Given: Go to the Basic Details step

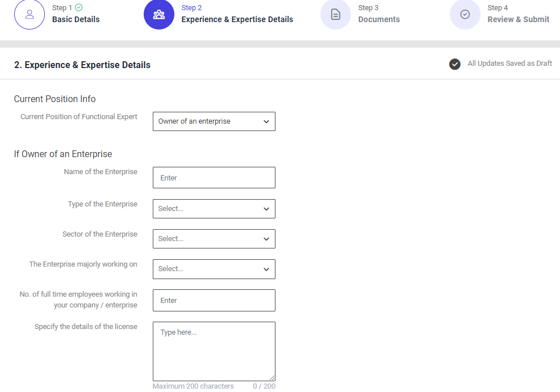Looking at the screenshot, I should 76,19.
